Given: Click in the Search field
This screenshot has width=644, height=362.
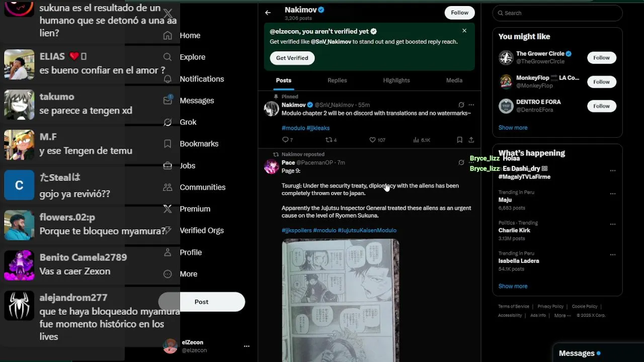Looking at the screenshot, I should click(557, 13).
